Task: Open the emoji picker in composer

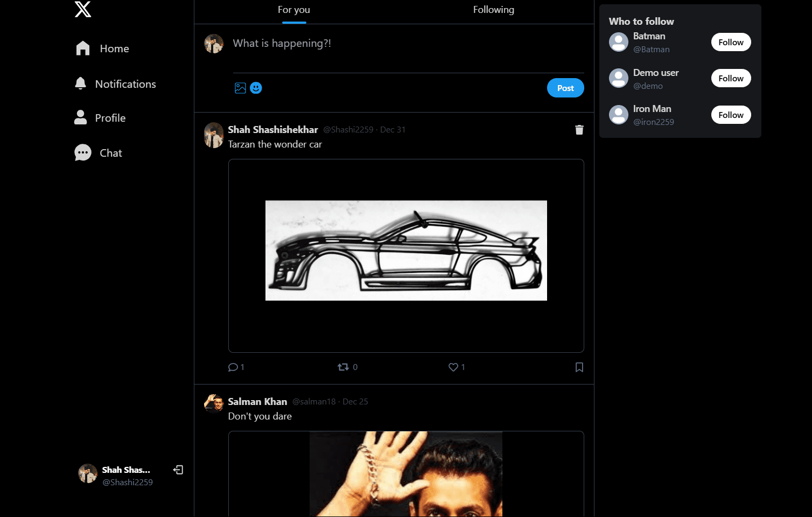Action: tap(256, 88)
